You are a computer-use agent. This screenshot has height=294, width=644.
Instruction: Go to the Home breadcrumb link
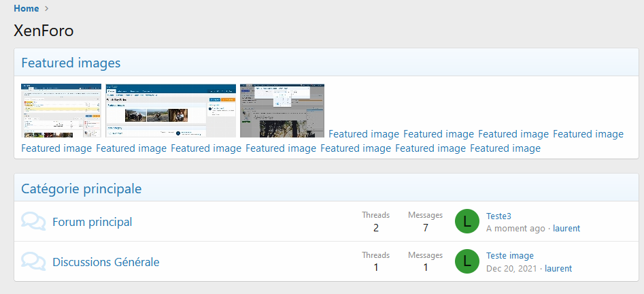27,8
